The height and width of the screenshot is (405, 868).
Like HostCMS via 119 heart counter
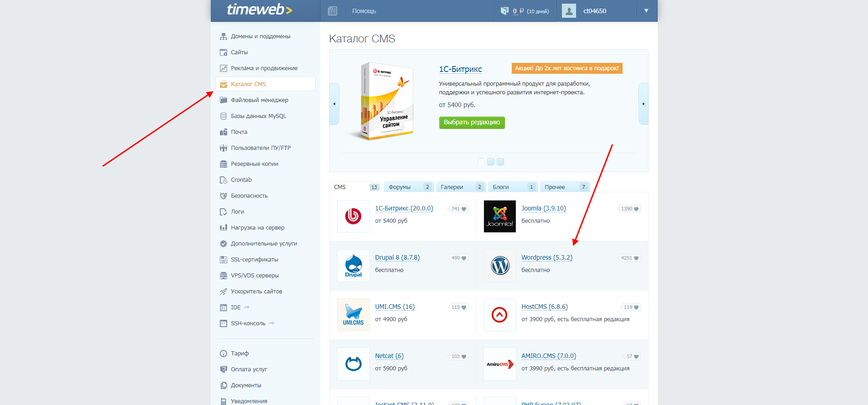(x=631, y=307)
